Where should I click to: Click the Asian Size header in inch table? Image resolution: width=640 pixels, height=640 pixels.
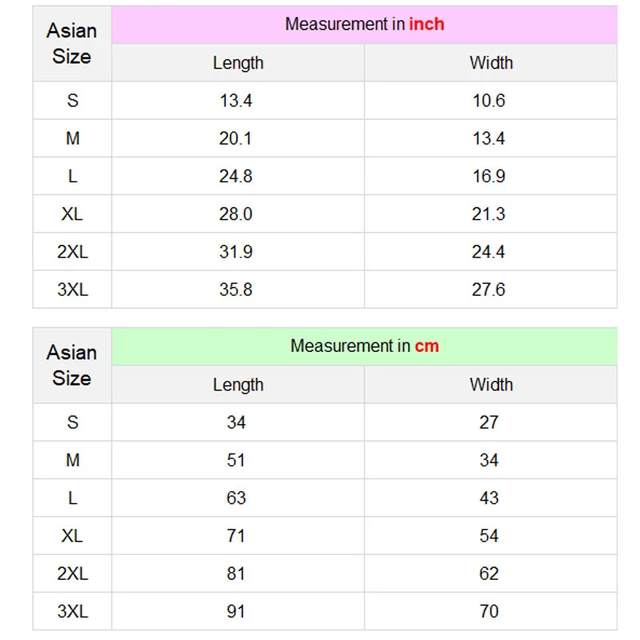point(72,43)
